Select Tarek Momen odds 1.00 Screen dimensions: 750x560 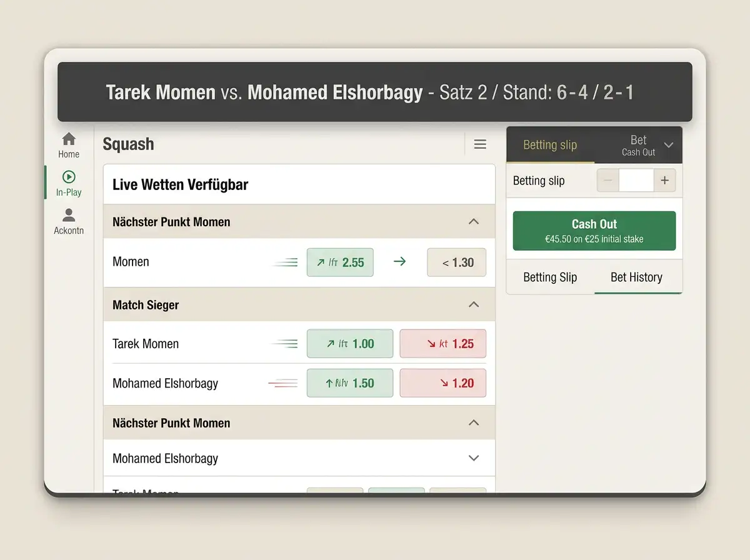[350, 344]
